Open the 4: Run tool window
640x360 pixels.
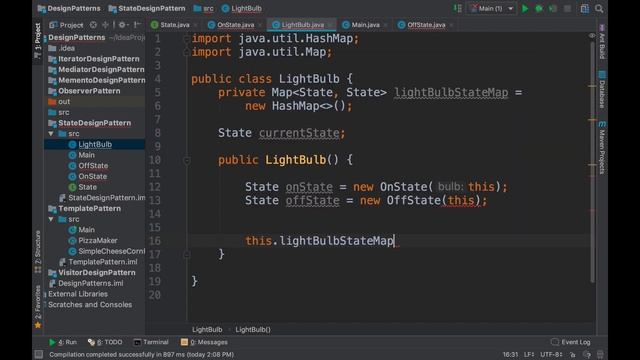pyautogui.click(x=63, y=342)
